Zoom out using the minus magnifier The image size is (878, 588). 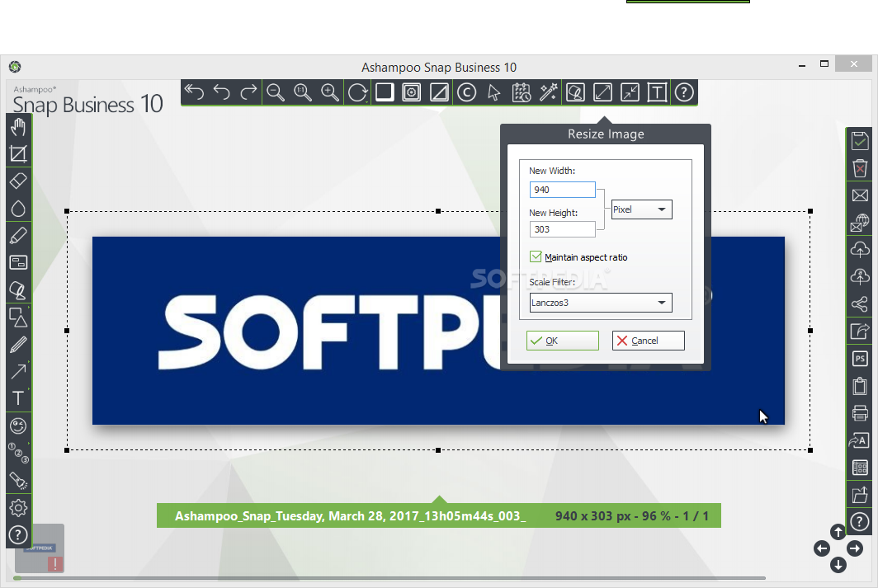[276, 92]
